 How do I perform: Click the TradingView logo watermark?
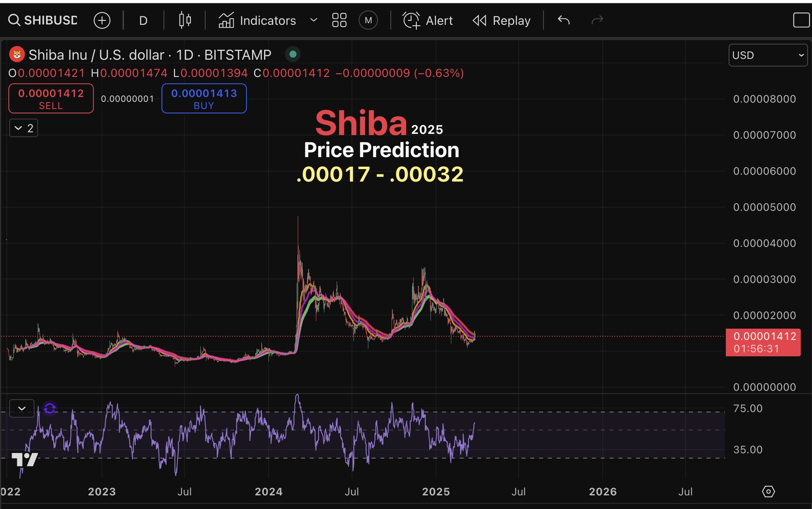(x=25, y=460)
